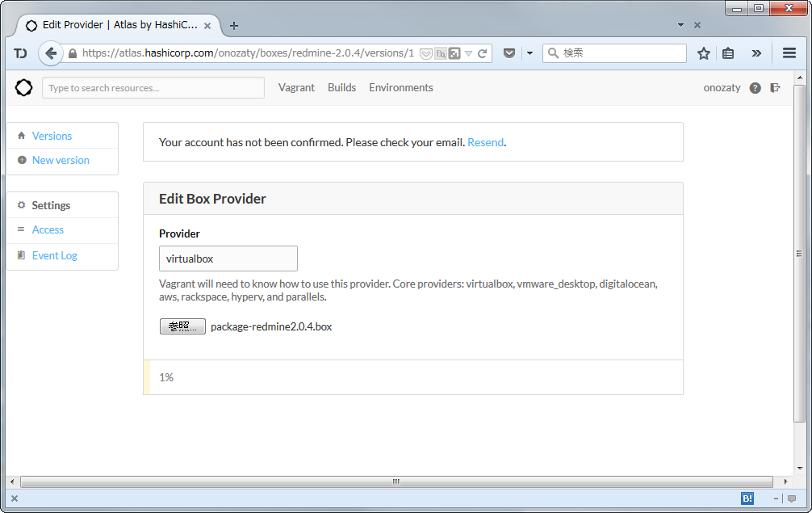Click the vertical scrollbar thumb

tap(800, 254)
